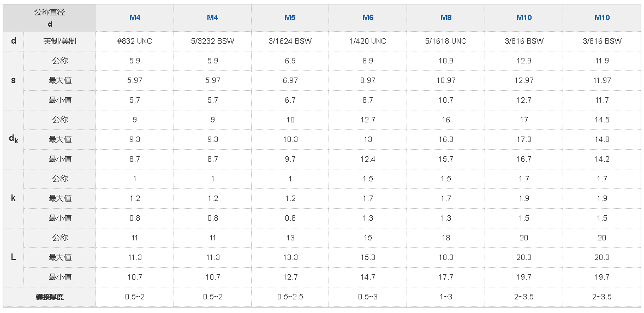Select the 英制/美制 row label

coord(60,41)
